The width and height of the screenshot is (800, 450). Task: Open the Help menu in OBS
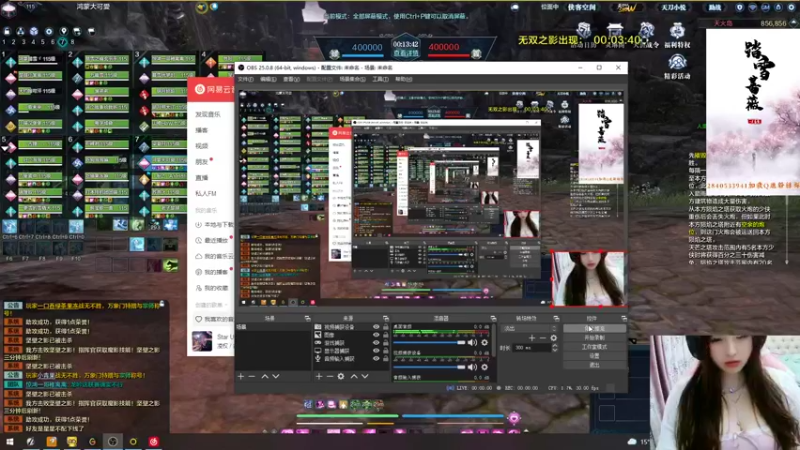[x=404, y=79]
